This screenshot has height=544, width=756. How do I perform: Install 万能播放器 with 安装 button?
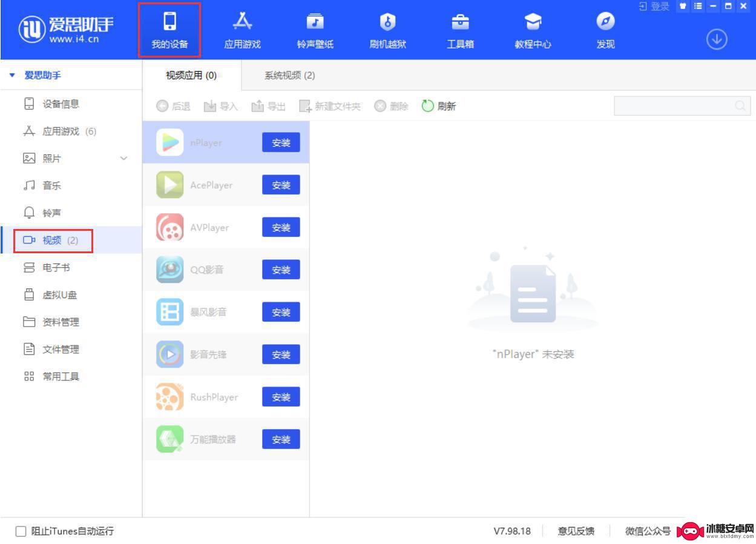(281, 440)
